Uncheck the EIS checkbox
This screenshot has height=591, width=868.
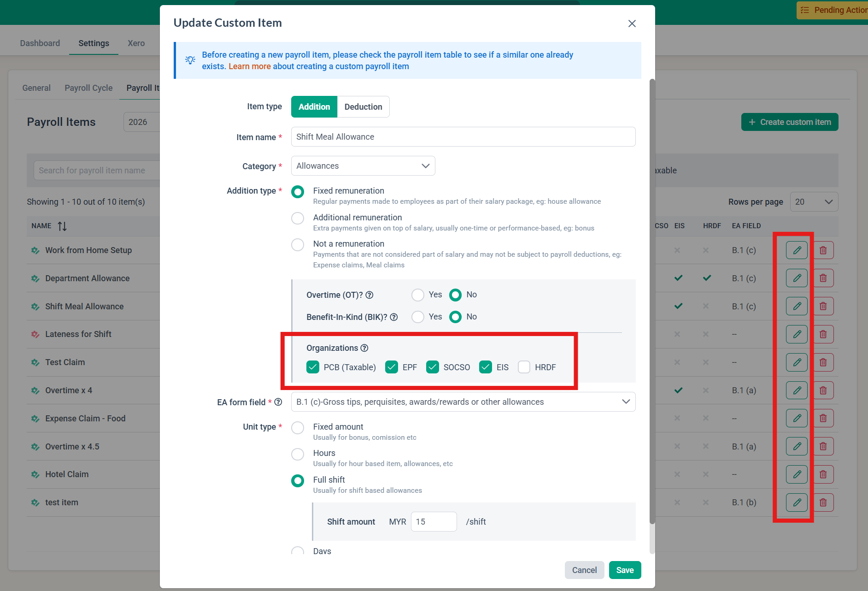(x=486, y=367)
